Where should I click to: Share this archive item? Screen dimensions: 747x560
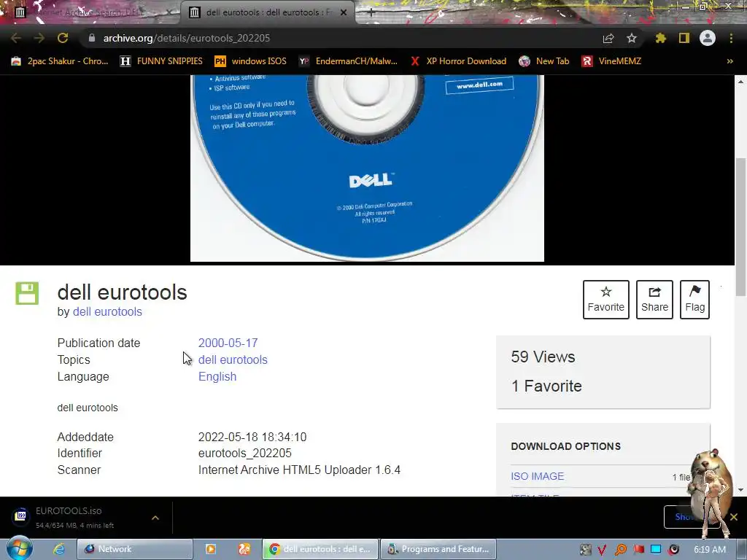point(654,300)
